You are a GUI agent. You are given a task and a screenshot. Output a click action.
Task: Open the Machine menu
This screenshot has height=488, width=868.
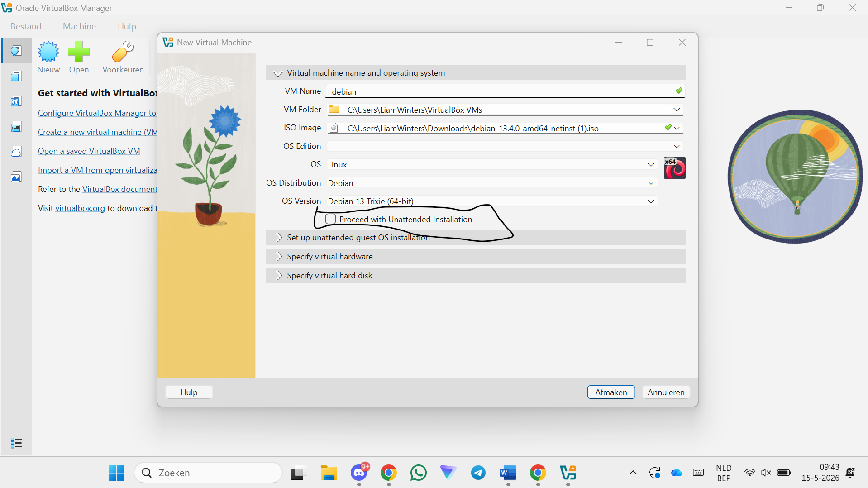tap(80, 26)
